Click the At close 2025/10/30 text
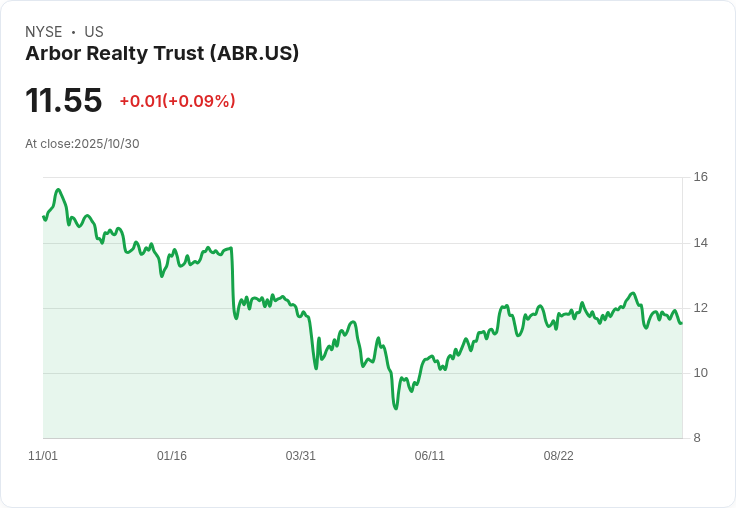Viewport: 736px width, 508px height. (x=82, y=143)
